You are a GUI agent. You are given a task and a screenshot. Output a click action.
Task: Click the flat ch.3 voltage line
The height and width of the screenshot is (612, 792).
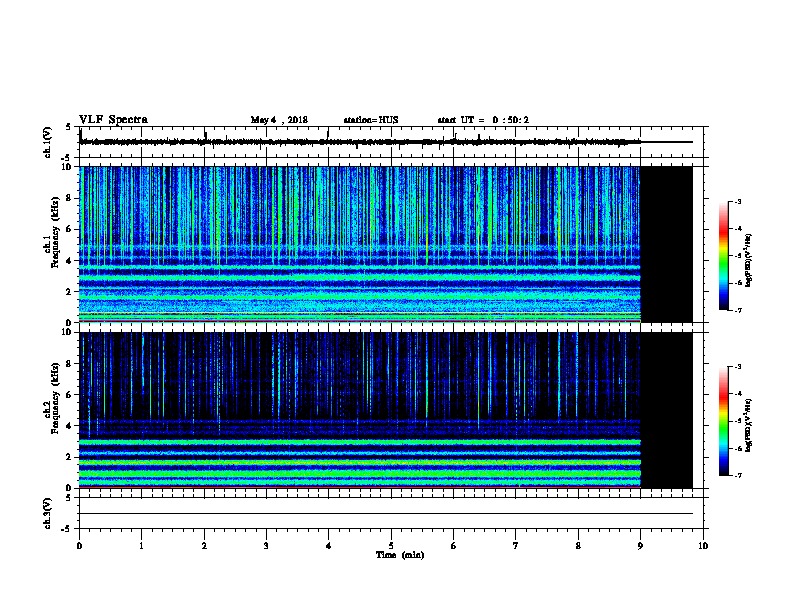386,514
